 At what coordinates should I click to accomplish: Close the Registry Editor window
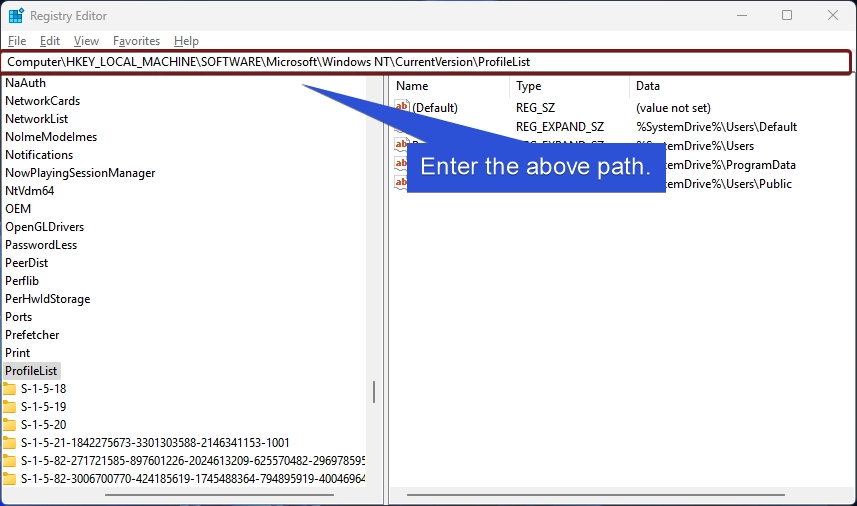tap(833, 16)
